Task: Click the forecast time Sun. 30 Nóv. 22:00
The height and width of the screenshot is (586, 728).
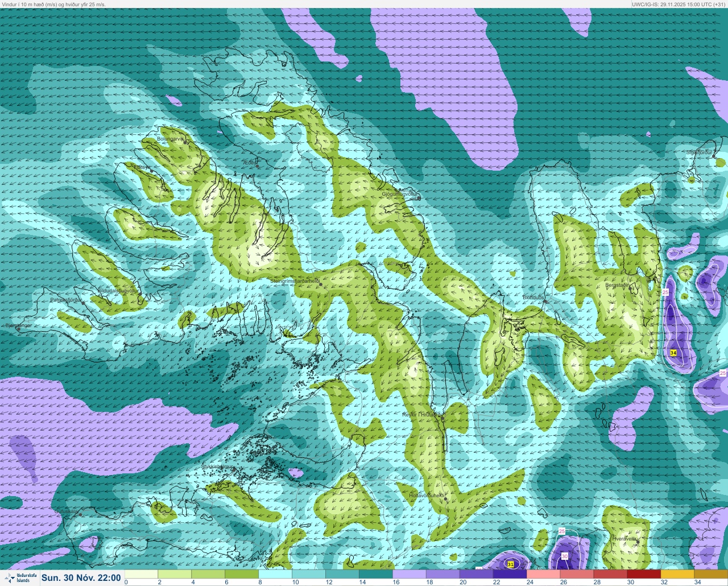Action: pos(81,577)
